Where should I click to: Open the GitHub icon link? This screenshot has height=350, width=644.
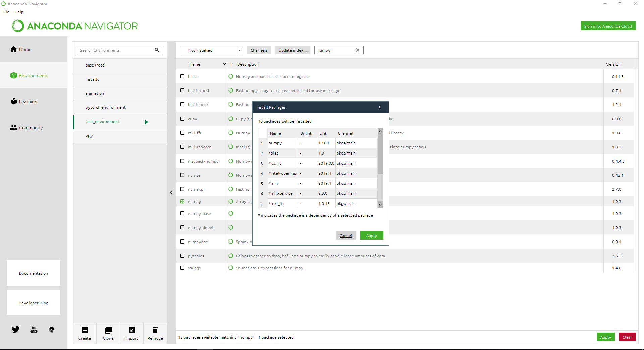[51, 330]
